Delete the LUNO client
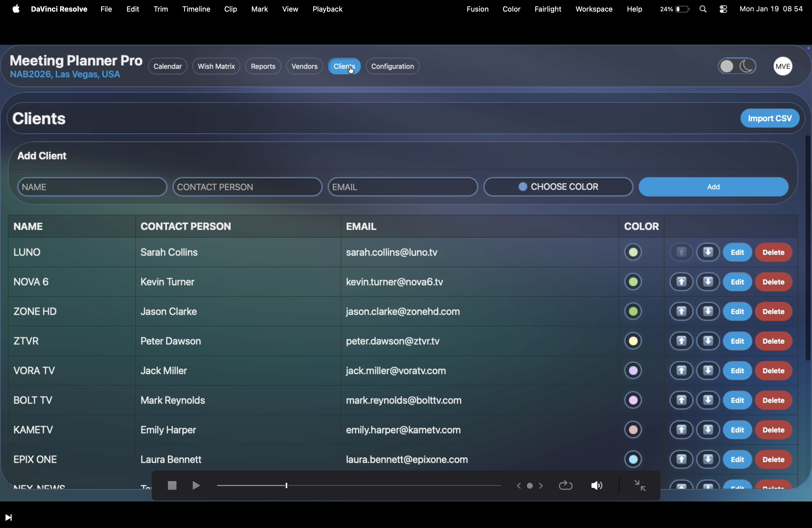Viewport: 812px width, 528px height. (773, 252)
